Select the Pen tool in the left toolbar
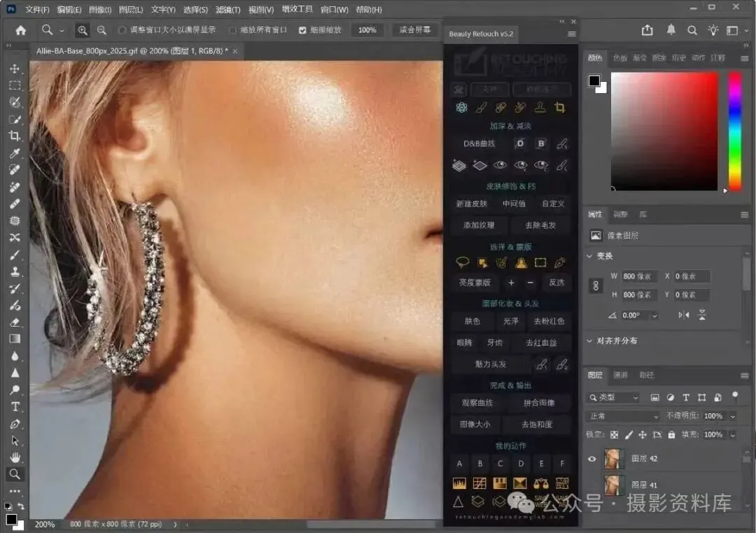The height and width of the screenshot is (533, 756). (15, 424)
